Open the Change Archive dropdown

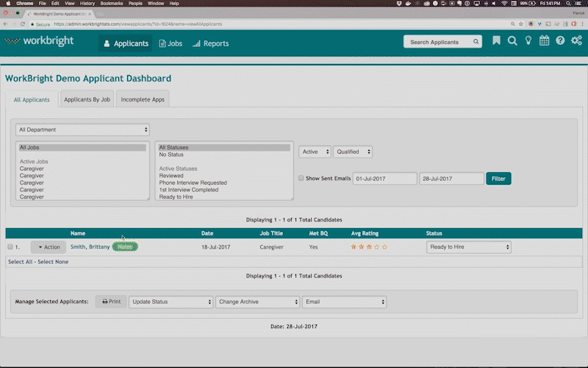pyautogui.click(x=257, y=302)
